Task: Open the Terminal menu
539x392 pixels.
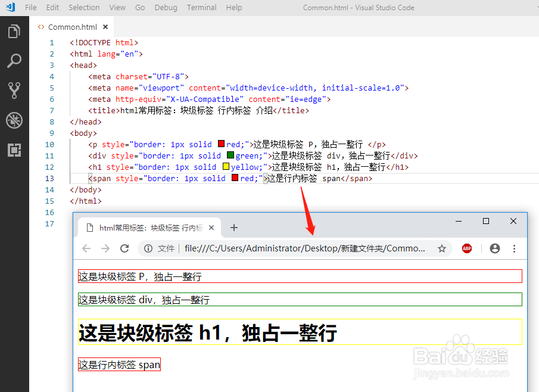Action: pyautogui.click(x=201, y=7)
